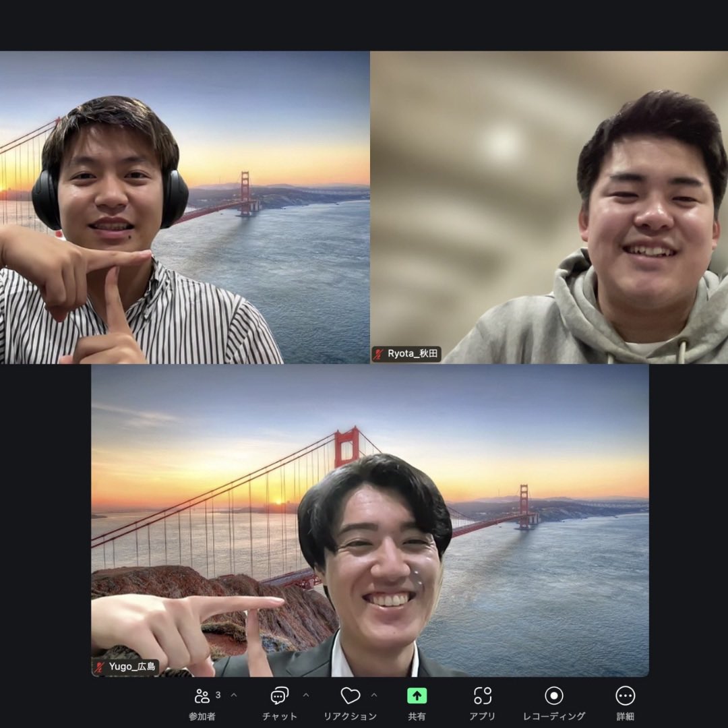Expand the participants options chevron
728x728 pixels.
234,695
